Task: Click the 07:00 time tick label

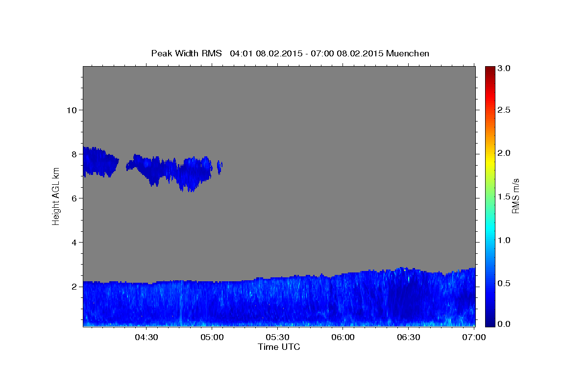Action: pos(474,337)
